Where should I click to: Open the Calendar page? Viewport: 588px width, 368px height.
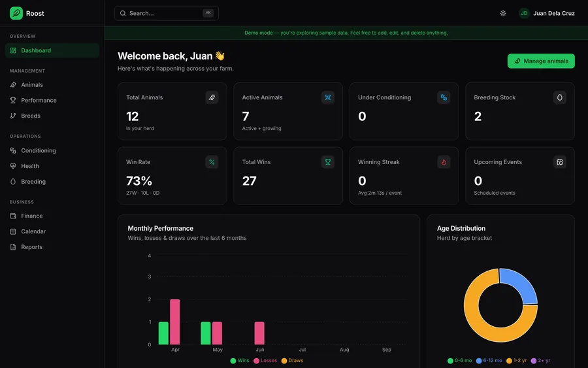[x=52, y=231]
